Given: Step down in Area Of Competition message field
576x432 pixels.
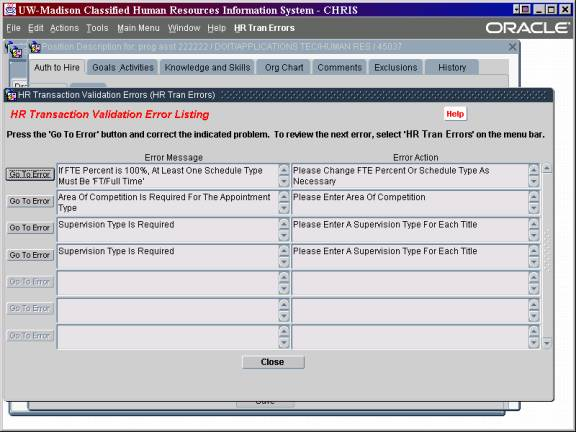Looking at the screenshot, I should (284, 209).
